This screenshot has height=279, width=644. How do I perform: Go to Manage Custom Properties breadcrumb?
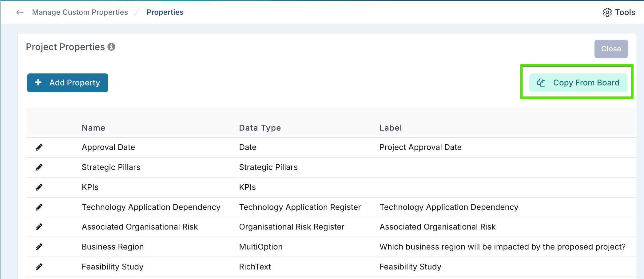80,12
